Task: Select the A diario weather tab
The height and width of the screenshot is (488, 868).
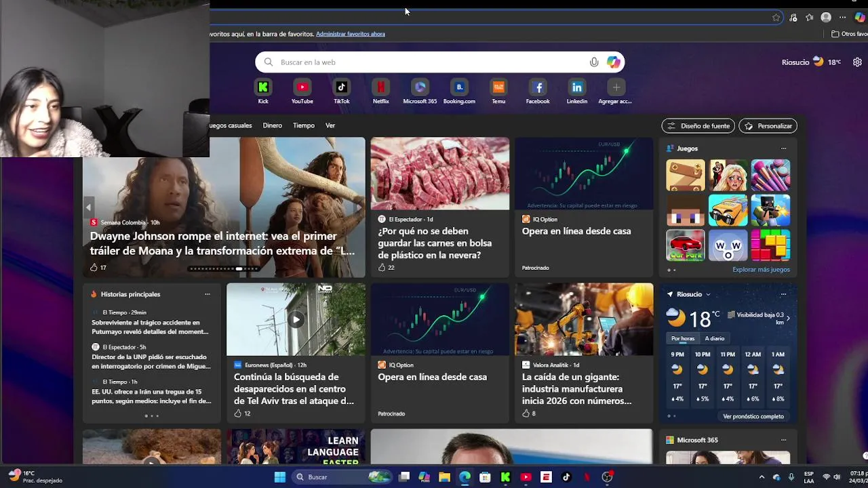Action: click(x=715, y=338)
